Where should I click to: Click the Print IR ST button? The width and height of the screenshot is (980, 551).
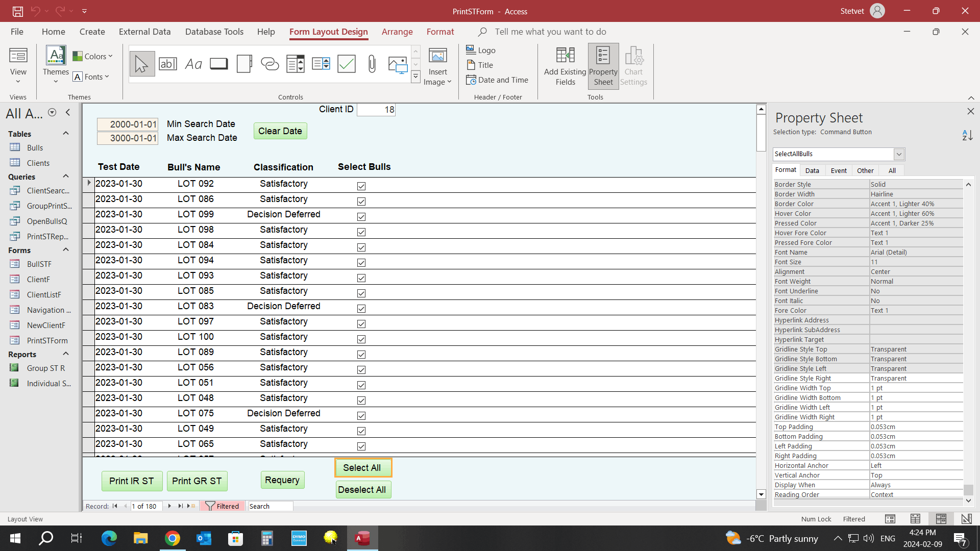pos(132,481)
